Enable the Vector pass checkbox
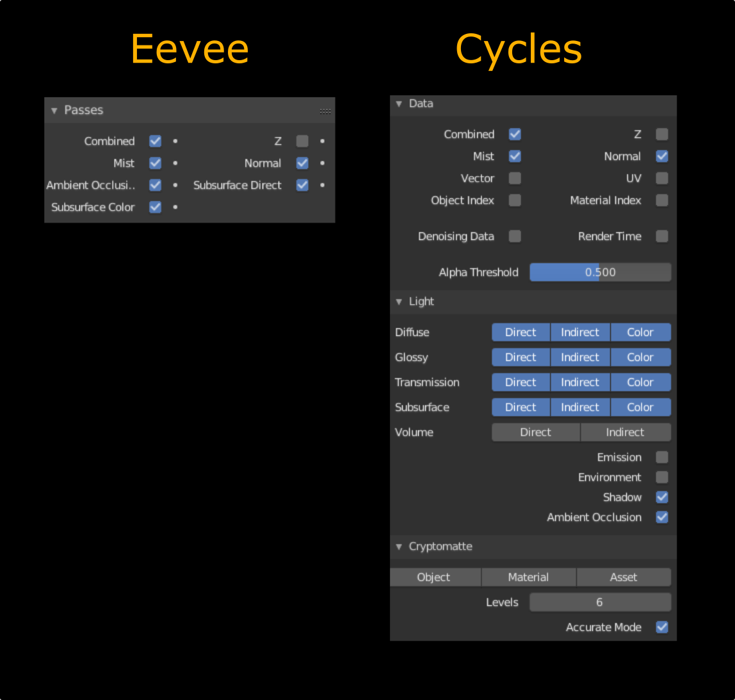735x700 pixels. click(515, 179)
